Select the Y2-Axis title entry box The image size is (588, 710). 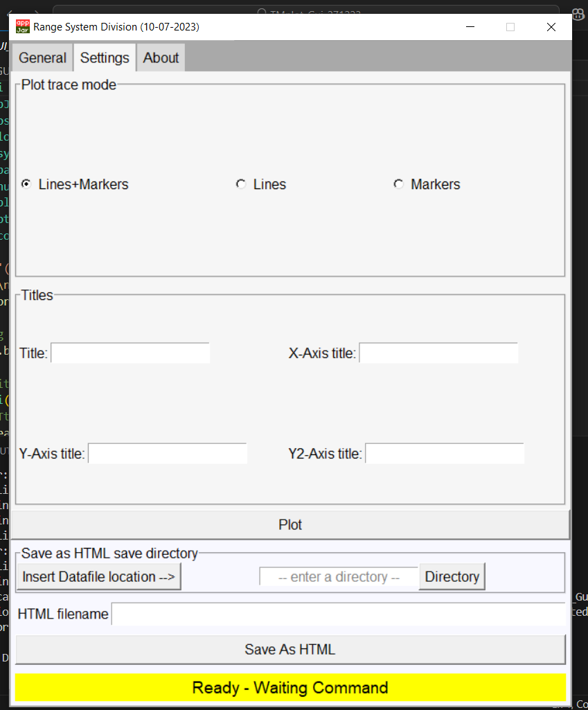[445, 454]
